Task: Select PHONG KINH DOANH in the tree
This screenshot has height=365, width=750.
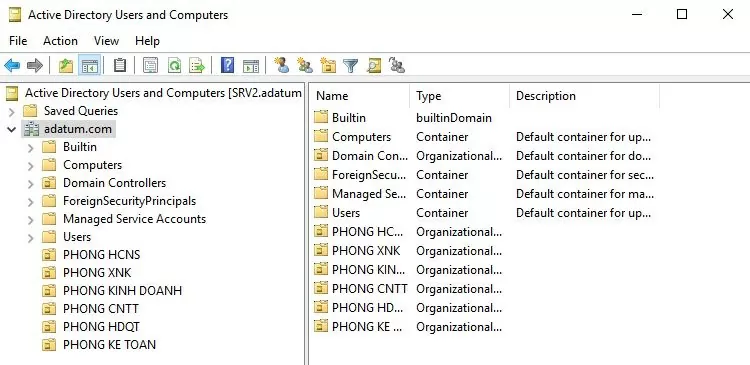Action: pos(122,290)
